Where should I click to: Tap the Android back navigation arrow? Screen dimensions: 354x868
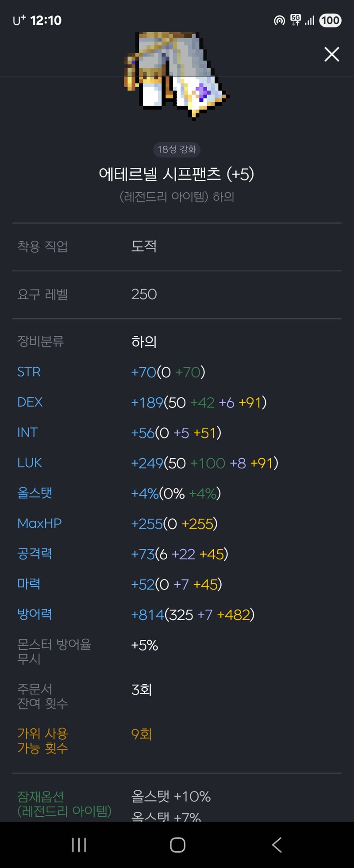(x=277, y=845)
